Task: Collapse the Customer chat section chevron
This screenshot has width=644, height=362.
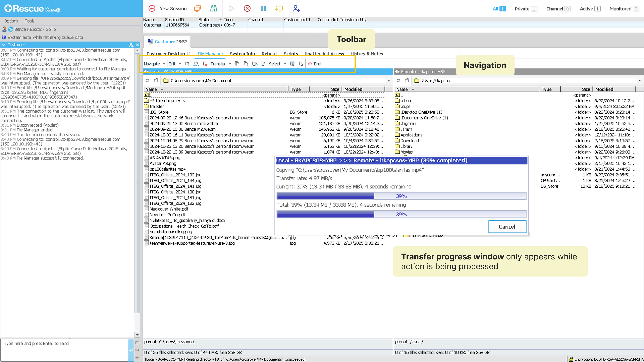Action: pos(4,45)
